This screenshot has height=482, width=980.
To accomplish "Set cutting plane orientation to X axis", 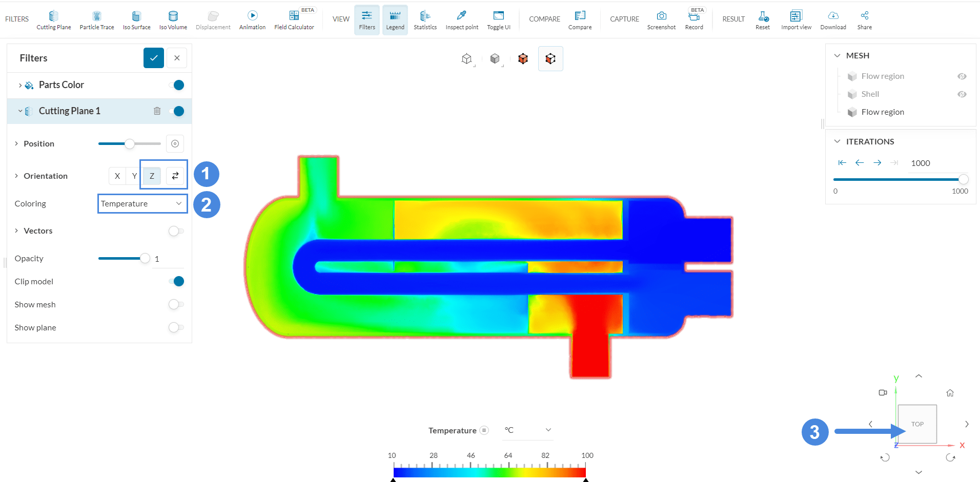I will pyautogui.click(x=116, y=175).
